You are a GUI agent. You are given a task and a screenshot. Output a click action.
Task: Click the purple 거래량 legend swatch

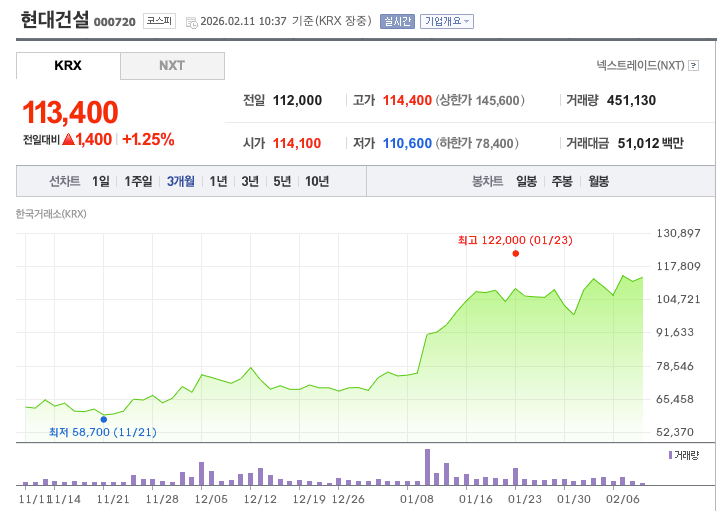click(670, 455)
